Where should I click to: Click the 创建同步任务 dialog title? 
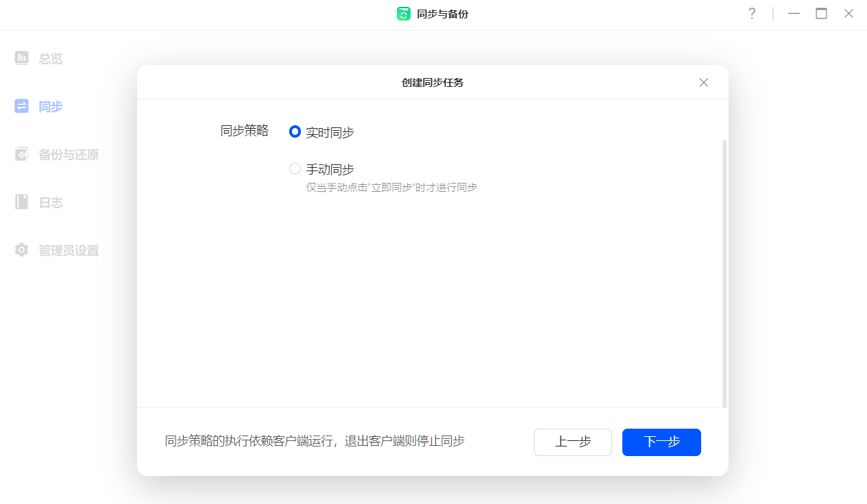432,83
